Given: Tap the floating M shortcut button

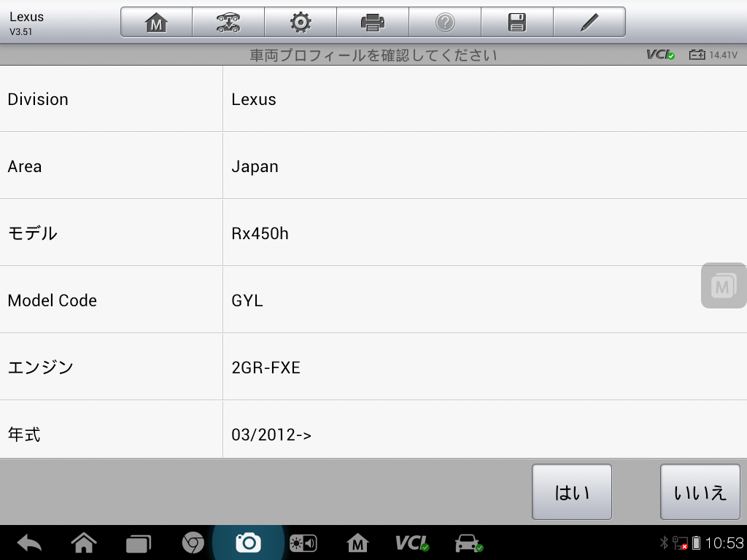Looking at the screenshot, I should (x=724, y=285).
